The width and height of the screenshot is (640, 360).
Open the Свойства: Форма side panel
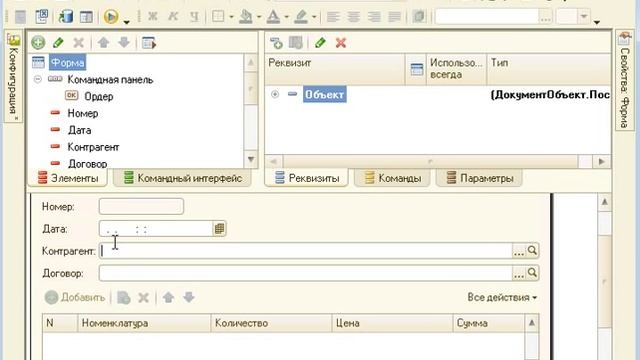(x=624, y=81)
